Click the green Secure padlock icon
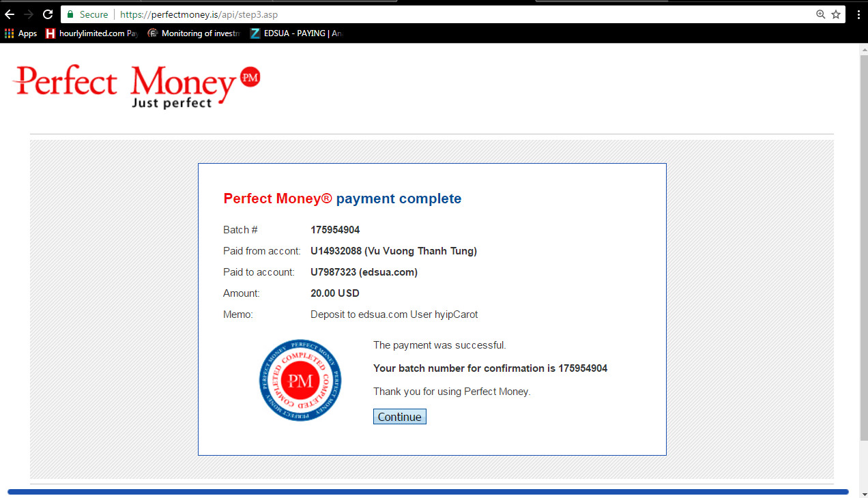This screenshot has height=498, width=868. pyautogui.click(x=70, y=14)
